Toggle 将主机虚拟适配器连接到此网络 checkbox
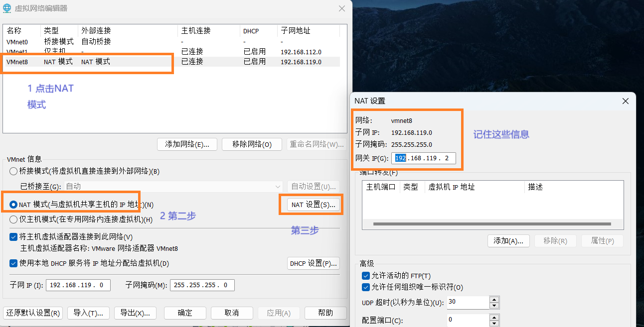Image resolution: width=644 pixels, height=327 pixels. point(13,237)
